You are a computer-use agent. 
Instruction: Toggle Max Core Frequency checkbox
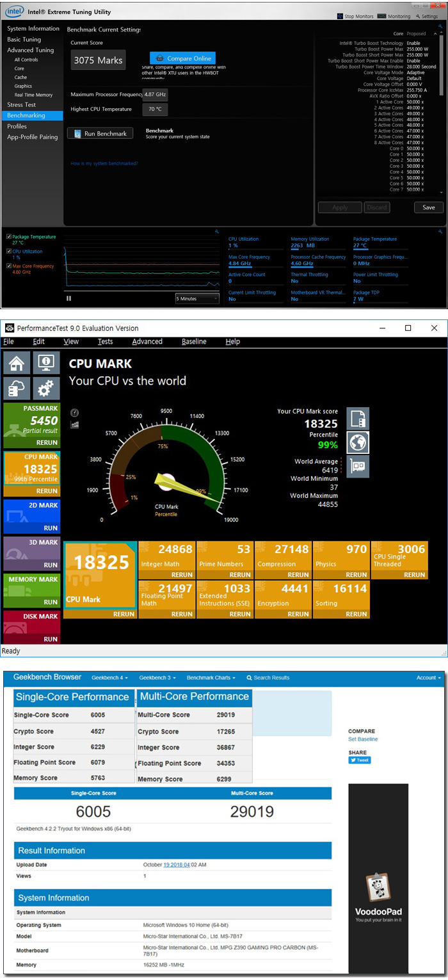click(8, 266)
